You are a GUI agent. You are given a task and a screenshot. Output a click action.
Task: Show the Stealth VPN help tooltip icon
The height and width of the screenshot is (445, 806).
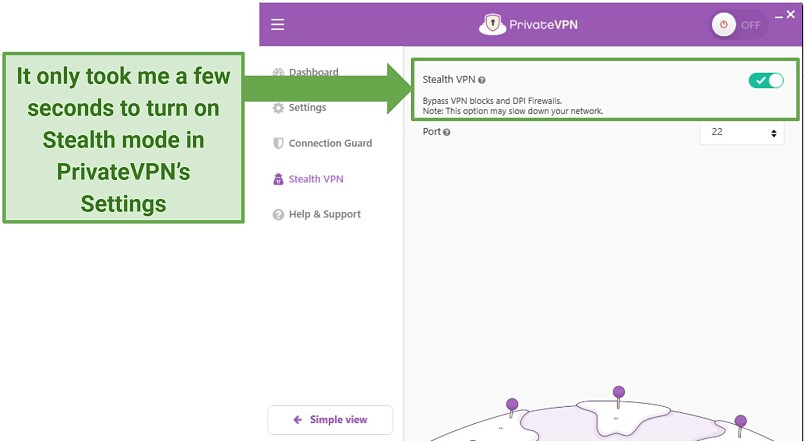pyautogui.click(x=482, y=80)
